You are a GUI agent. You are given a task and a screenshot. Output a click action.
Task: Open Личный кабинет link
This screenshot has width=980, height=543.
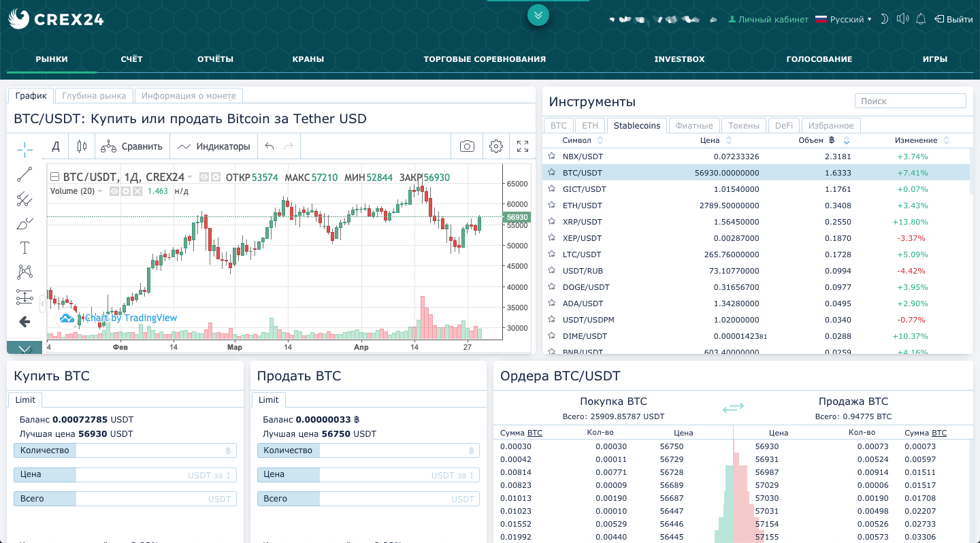click(768, 20)
